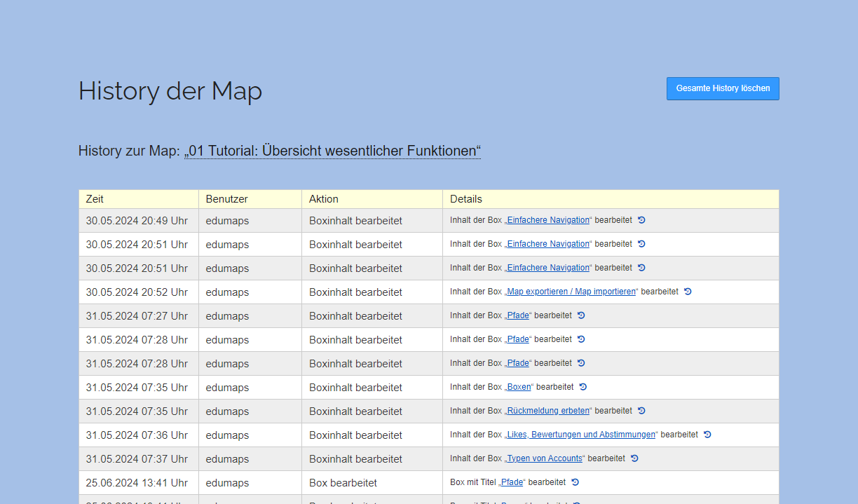Screen dimensions: 858x504
Task: Restore Likes, Bewertungen und Abstimmungen entry
Action: (x=707, y=435)
